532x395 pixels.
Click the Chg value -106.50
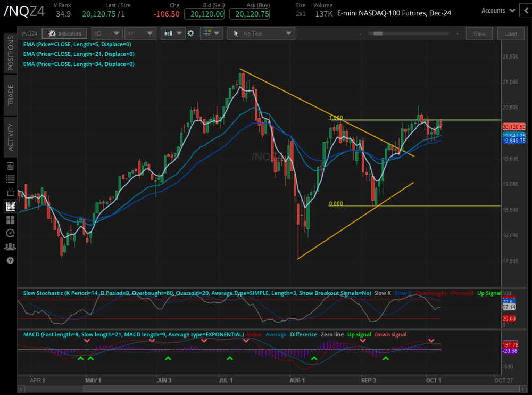point(166,14)
